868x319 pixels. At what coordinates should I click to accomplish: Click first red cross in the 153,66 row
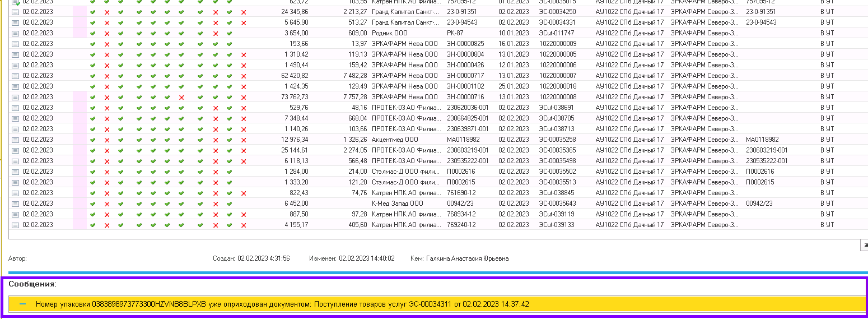pos(107,44)
